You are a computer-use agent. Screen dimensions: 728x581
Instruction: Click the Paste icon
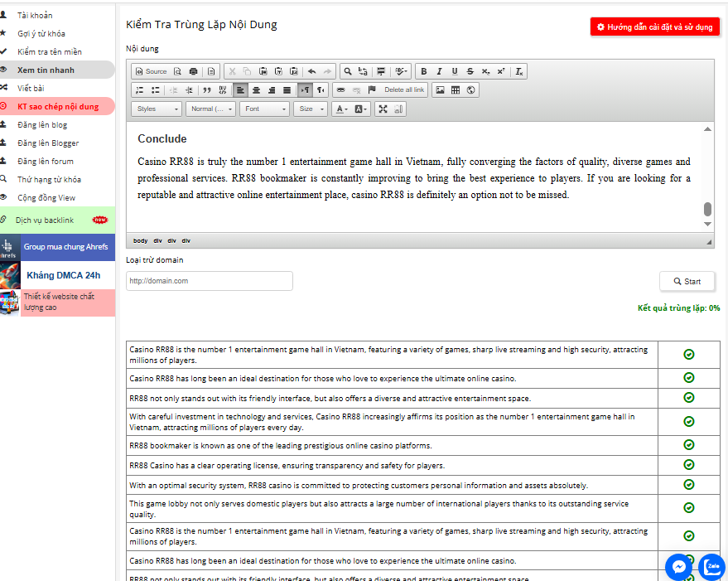[x=263, y=71]
